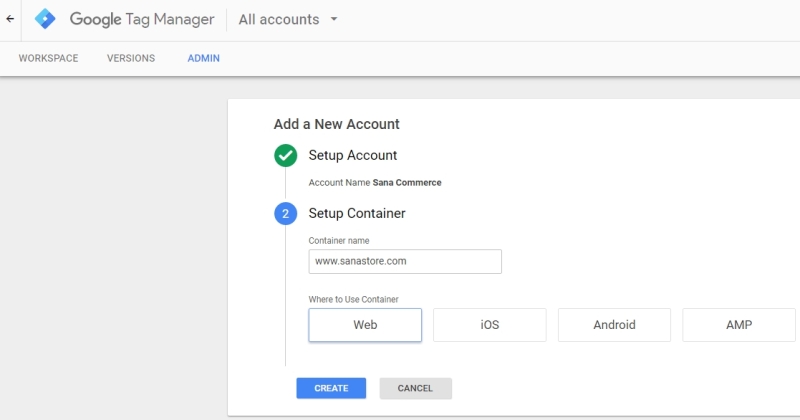The height and width of the screenshot is (420, 800).
Task: Select the AMP container option
Action: pyautogui.click(x=738, y=325)
